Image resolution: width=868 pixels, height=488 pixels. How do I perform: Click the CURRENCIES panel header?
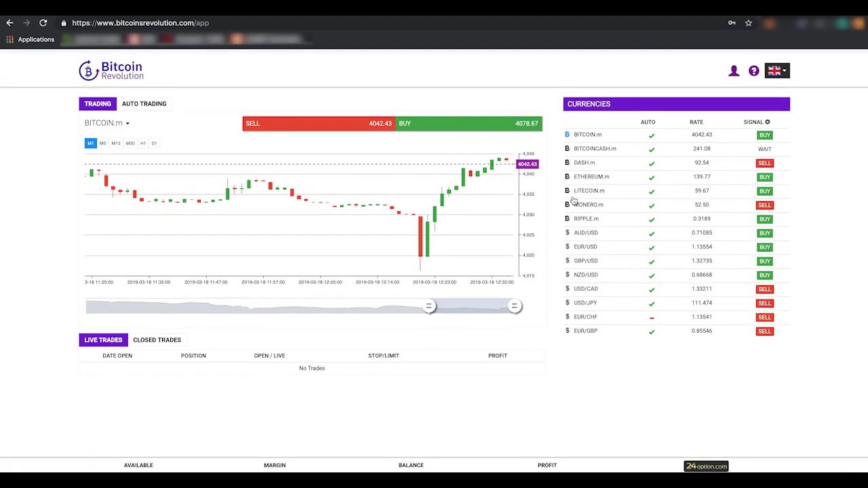[676, 104]
